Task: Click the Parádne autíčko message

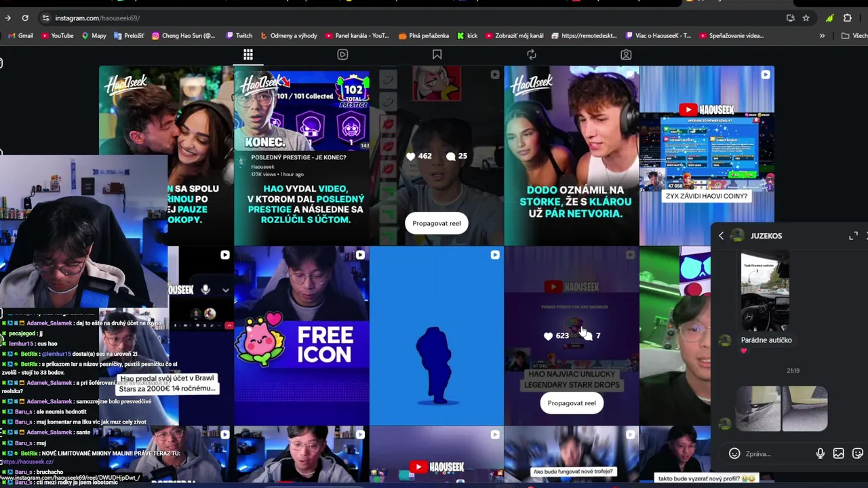Action: (766, 340)
